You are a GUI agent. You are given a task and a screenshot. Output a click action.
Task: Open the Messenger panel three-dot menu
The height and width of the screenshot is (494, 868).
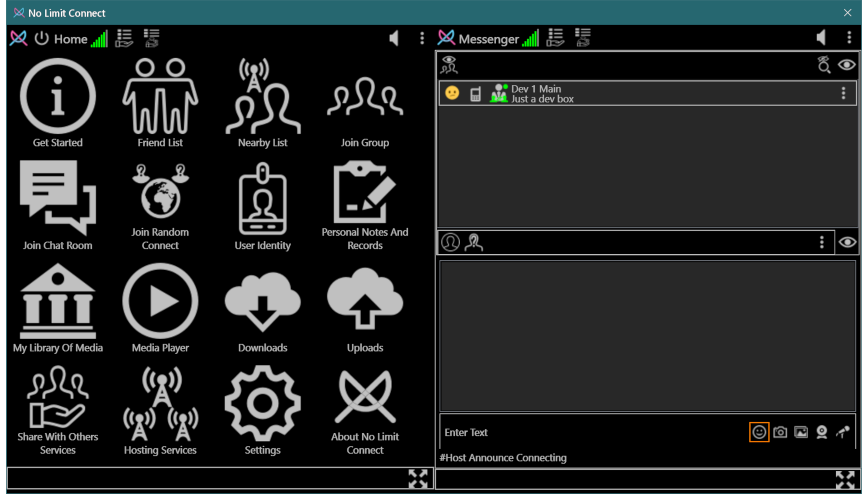[850, 38]
